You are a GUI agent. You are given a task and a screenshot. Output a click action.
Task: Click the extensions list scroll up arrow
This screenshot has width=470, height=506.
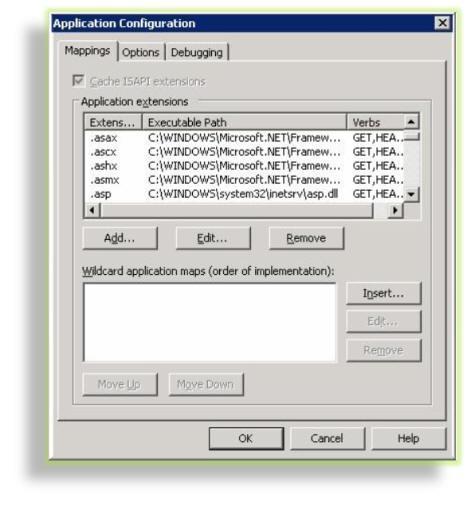pyautogui.click(x=411, y=122)
